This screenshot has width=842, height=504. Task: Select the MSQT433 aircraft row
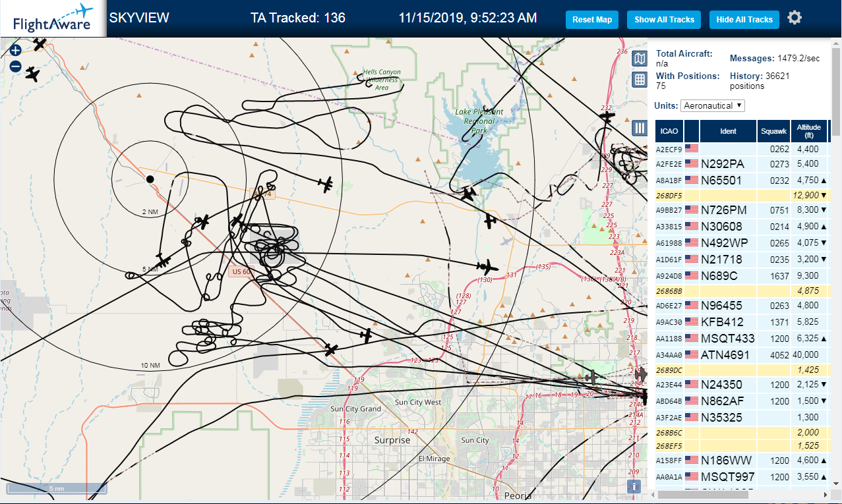coord(742,338)
